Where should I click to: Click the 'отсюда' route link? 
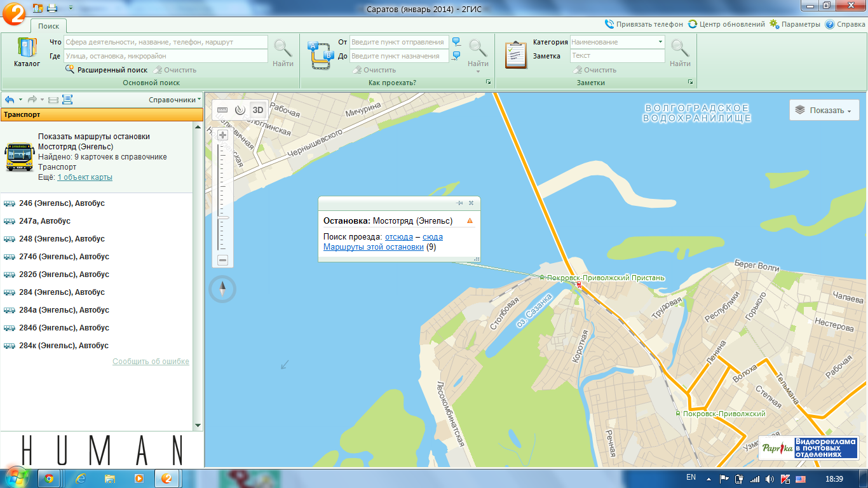click(x=399, y=237)
